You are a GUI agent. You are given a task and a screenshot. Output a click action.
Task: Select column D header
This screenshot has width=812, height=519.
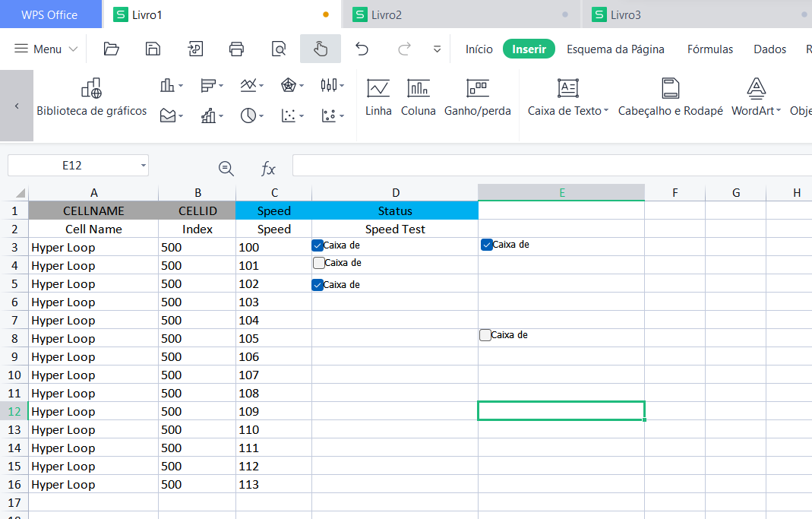[x=395, y=193]
